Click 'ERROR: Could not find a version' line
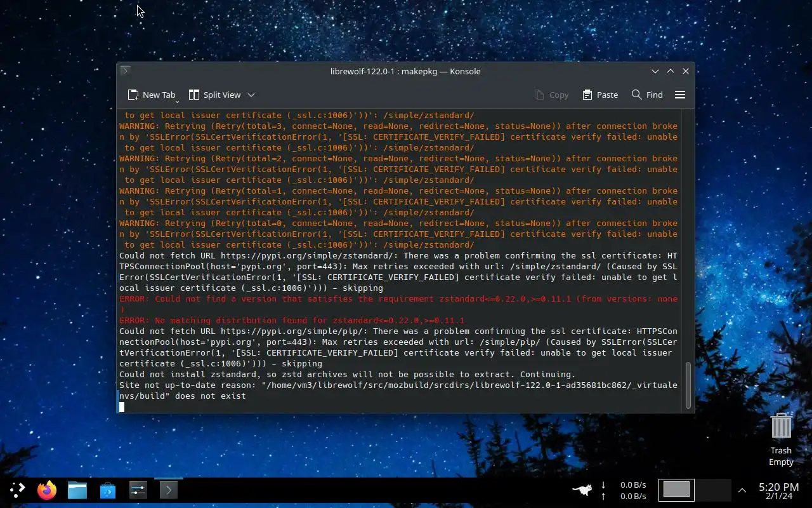The width and height of the screenshot is (812, 508). coord(398,304)
